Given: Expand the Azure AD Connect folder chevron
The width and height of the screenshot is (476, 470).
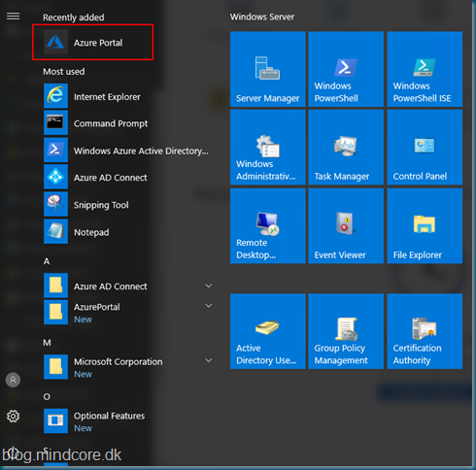Looking at the screenshot, I should [x=209, y=285].
